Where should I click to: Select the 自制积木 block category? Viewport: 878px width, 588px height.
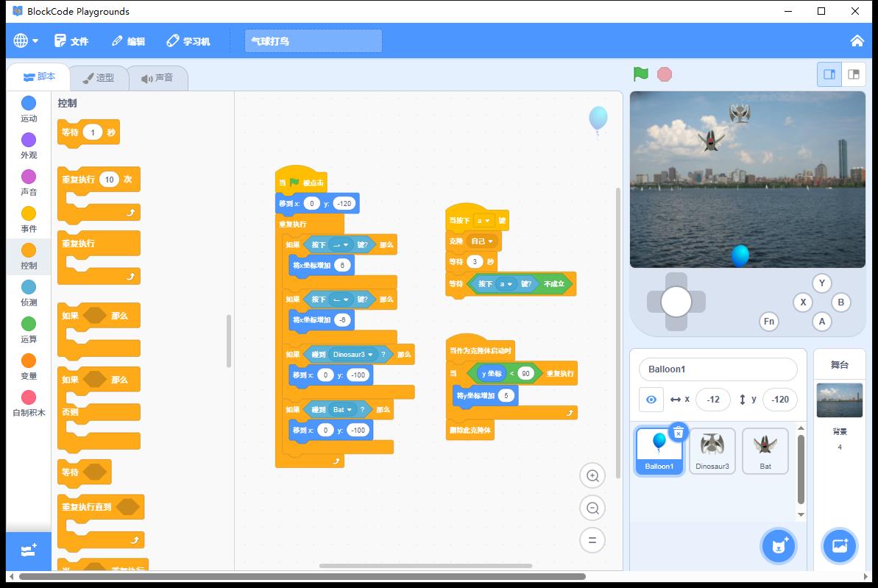point(29,403)
